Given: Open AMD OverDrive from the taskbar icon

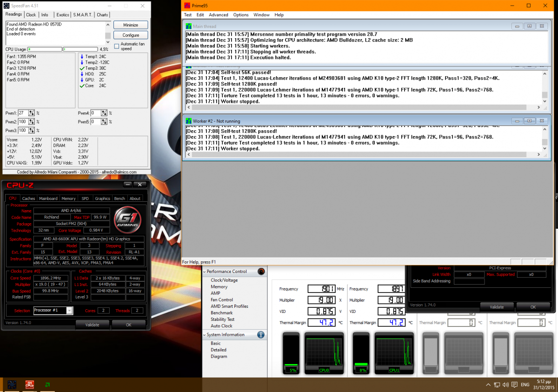Looking at the screenshot, I should (x=47, y=385).
